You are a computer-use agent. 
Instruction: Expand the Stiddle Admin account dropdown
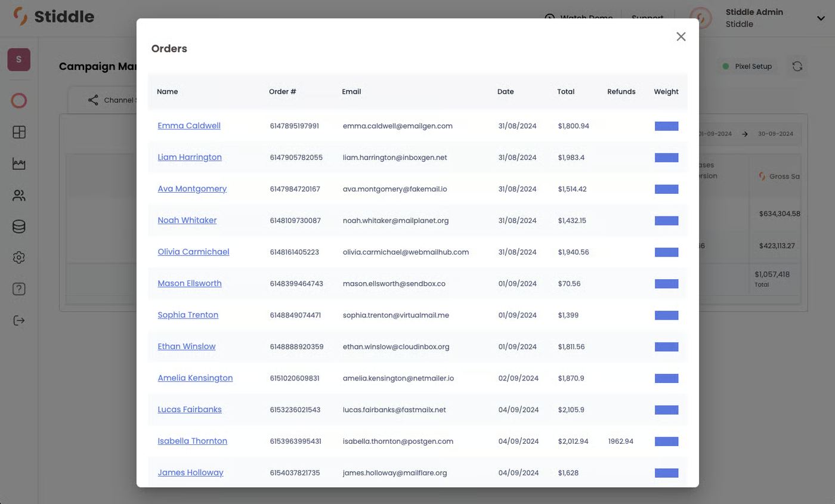pos(821,18)
